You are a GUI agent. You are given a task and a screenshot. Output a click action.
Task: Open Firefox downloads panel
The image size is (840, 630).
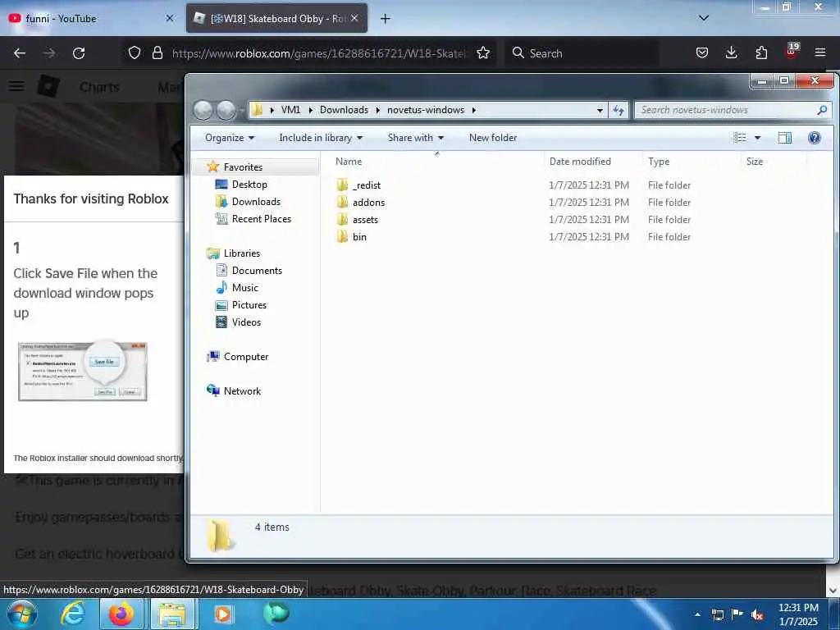731,52
